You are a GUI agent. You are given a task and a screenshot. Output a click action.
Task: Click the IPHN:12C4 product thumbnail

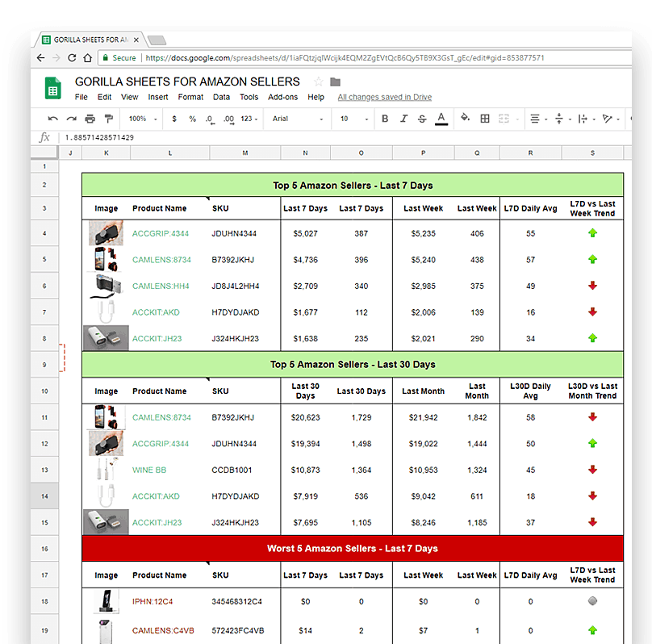coord(107,601)
